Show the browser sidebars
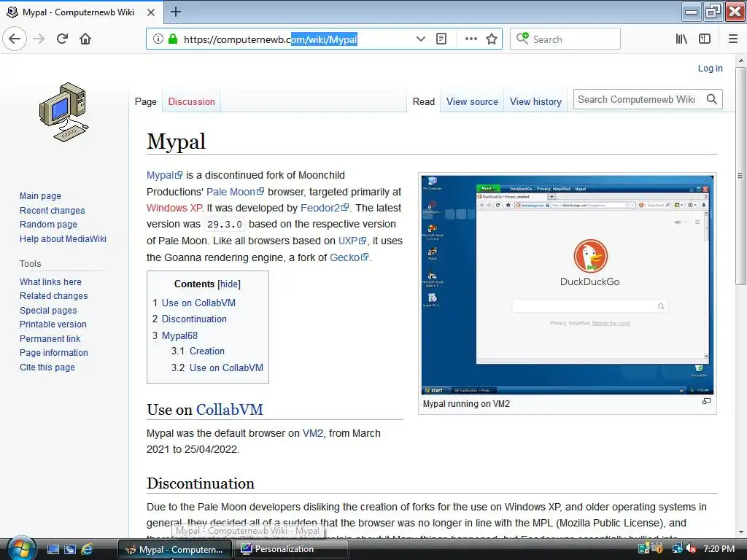This screenshot has height=560, width=747. pos(705,39)
